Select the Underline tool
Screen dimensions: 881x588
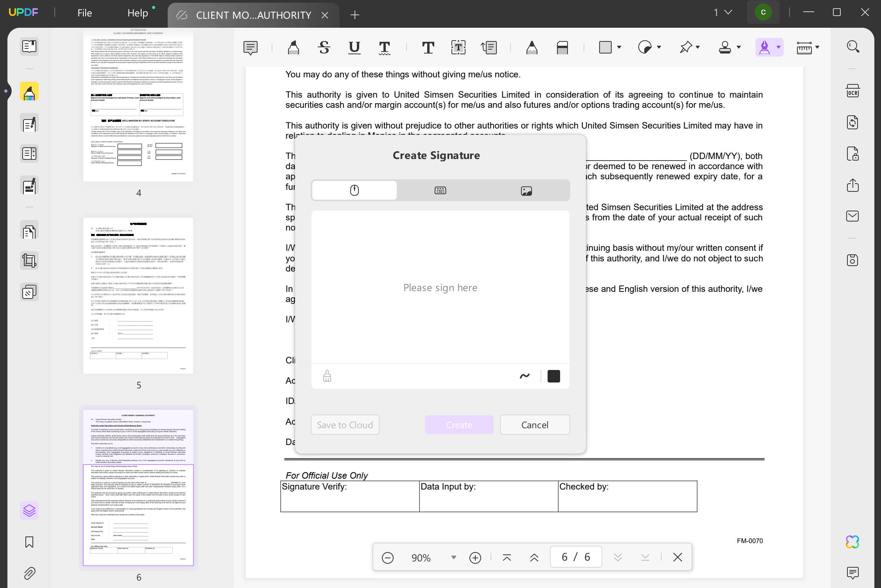click(x=354, y=47)
